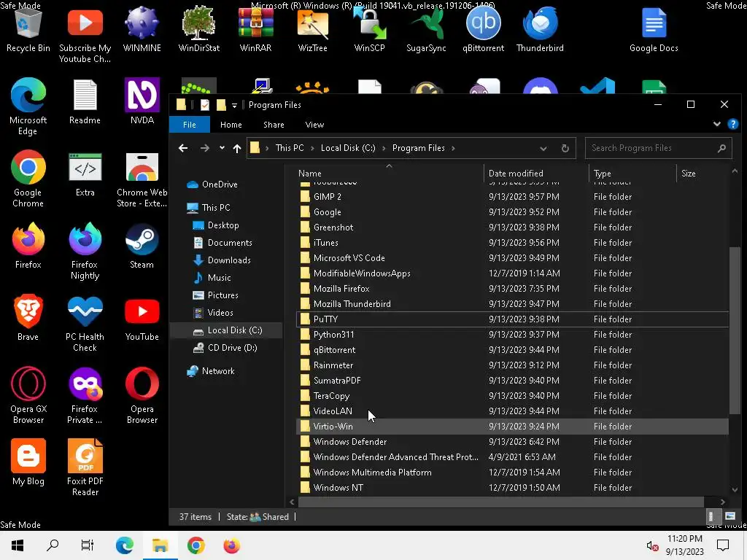
Task: Open the Quick Access Toolbar customize dropdown
Action: [234, 105]
